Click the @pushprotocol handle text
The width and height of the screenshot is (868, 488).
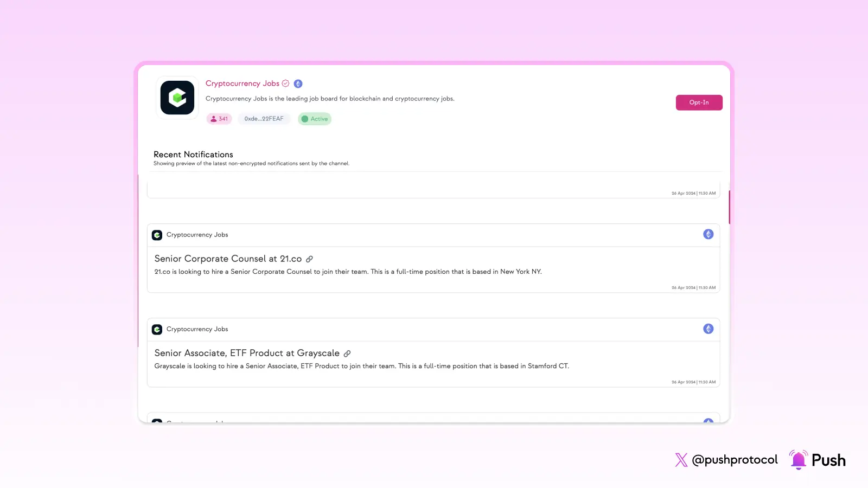click(735, 460)
